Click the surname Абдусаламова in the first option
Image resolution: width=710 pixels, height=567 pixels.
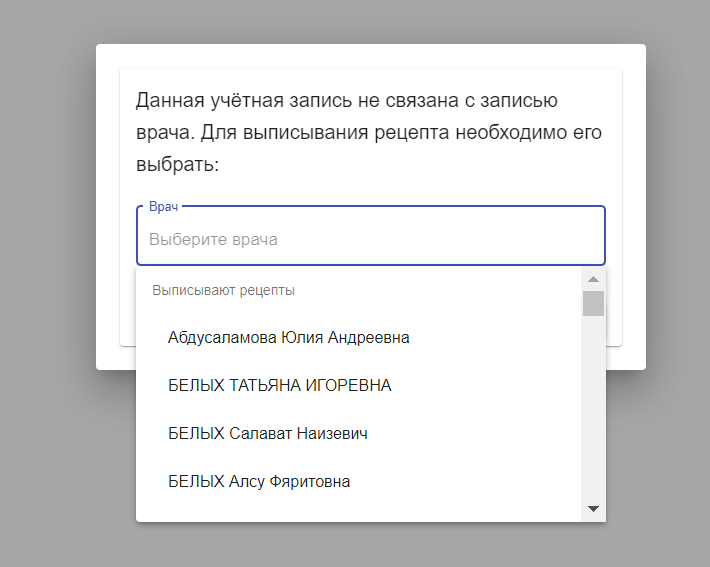(222, 338)
